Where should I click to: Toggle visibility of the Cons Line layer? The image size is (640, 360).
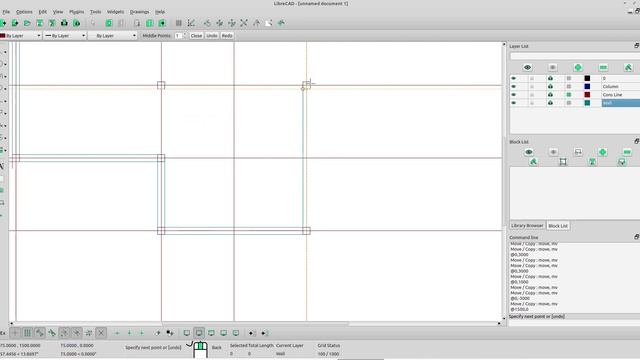point(513,95)
